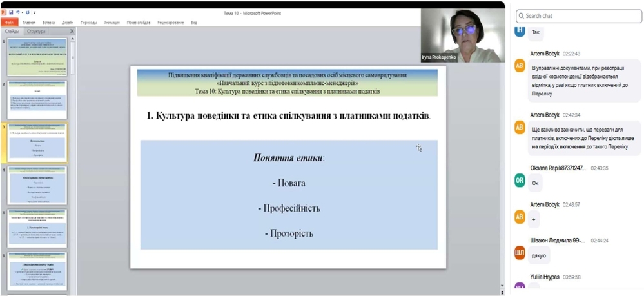
Task: Close the slides pane with the X
Action: [72, 31]
